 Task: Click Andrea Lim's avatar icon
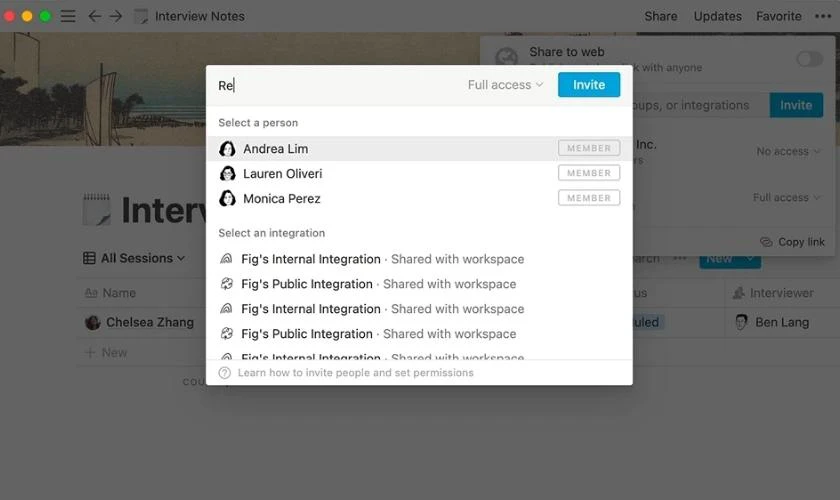(x=227, y=148)
